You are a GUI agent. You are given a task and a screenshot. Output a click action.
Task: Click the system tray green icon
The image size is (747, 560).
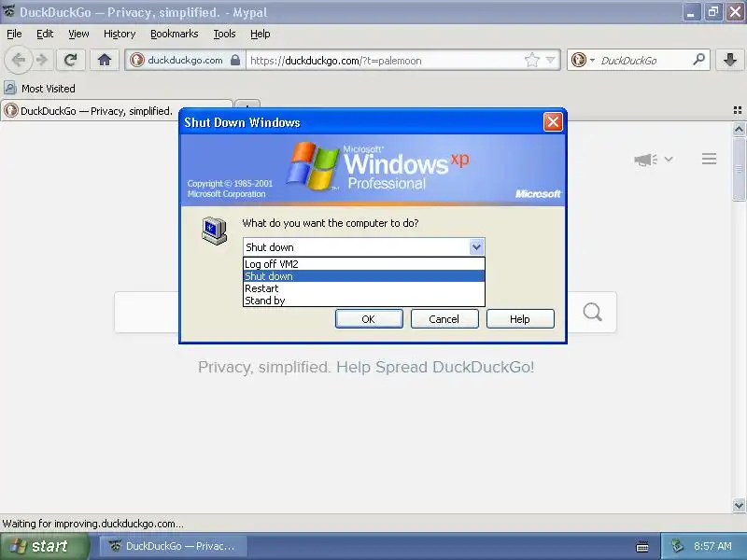(x=676, y=546)
